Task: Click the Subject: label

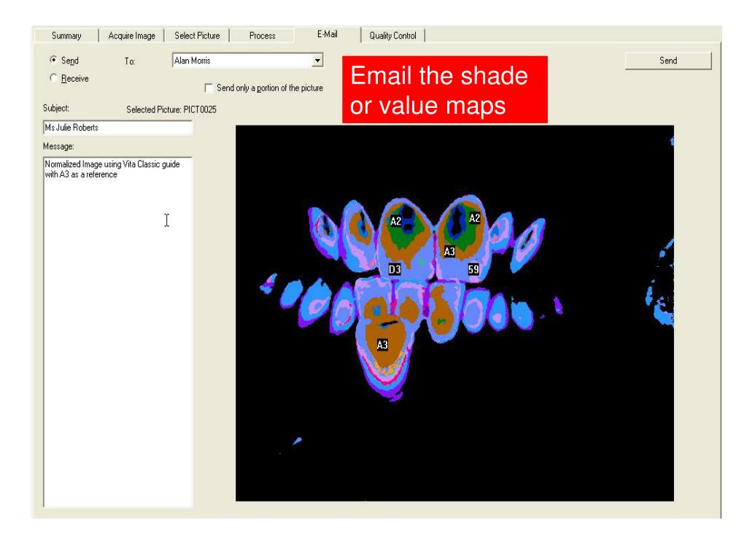Action: click(55, 108)
